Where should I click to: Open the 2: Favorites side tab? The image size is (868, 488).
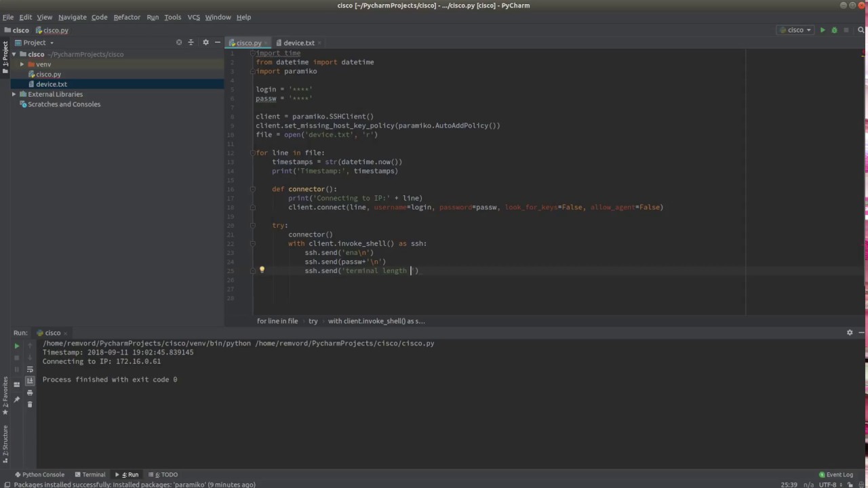5,395
